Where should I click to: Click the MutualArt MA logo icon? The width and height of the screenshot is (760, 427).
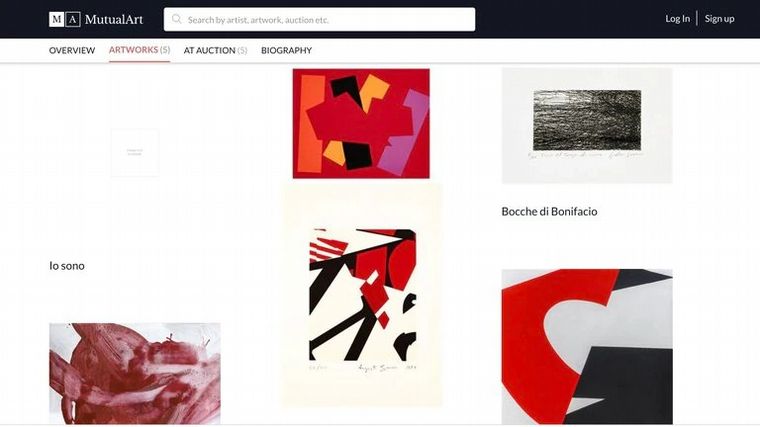(64, 19)
